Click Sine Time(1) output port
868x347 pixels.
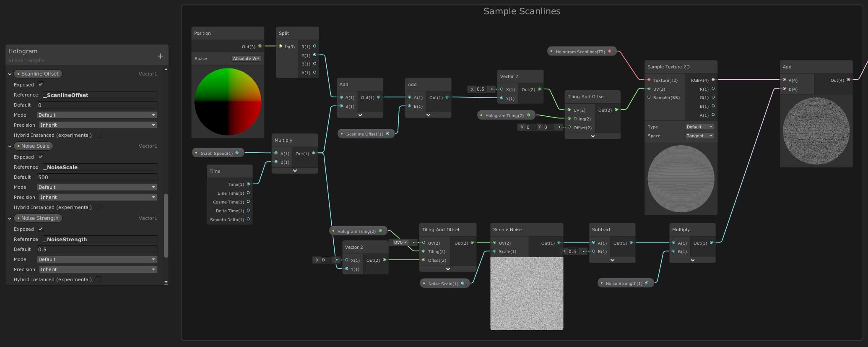pos(248,193)
